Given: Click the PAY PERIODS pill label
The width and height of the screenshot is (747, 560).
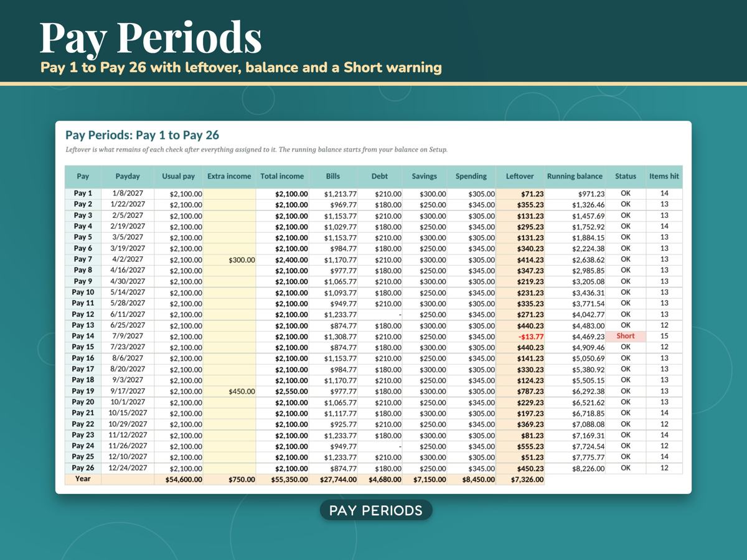Looking at the screenshot, I should click(x=376, y=511).
